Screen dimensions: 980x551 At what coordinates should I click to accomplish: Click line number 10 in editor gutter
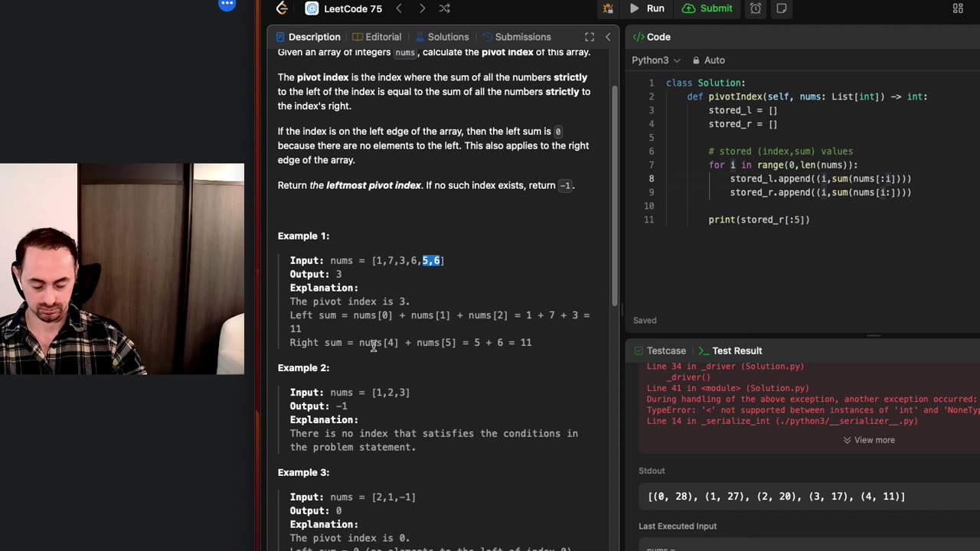649,206
